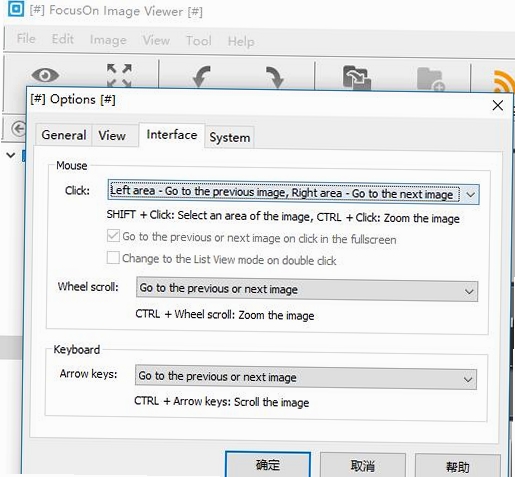Click the 取消 (Cancel) button
Screen dimensions: 515x477
tap(363, 465)
